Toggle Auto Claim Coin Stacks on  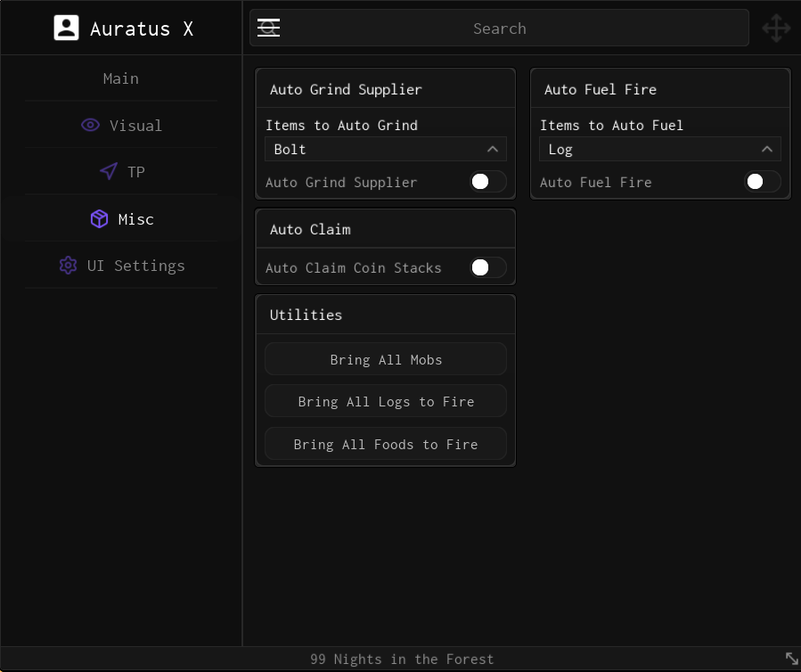tap(487, 267)
